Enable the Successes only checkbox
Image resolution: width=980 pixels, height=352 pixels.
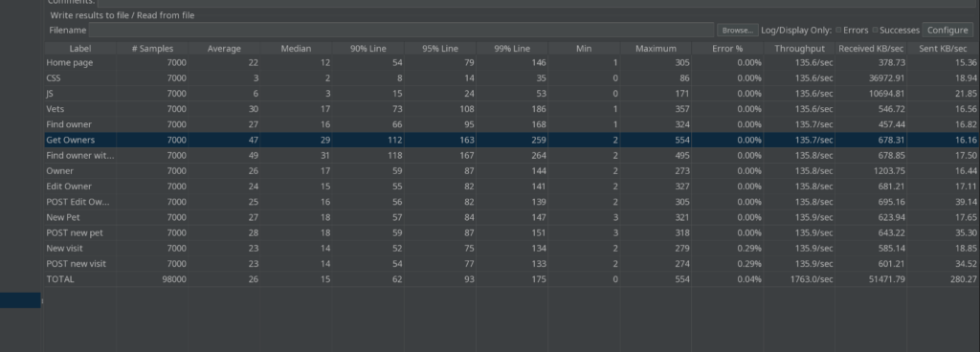point(876,30)
